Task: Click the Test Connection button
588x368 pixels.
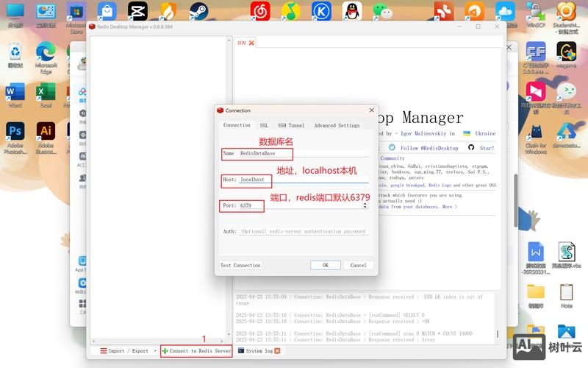Action: [x=240, y=265]
